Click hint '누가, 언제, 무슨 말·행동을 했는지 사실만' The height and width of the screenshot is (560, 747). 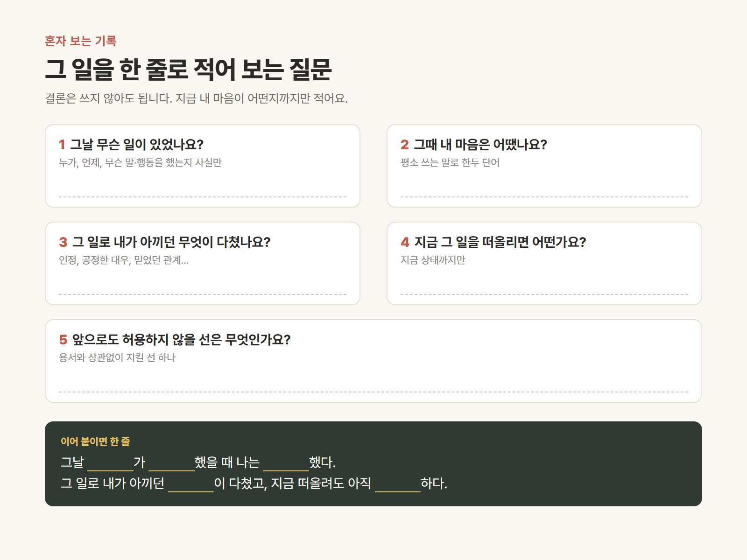pyautogui.click(x=140, y=162)
